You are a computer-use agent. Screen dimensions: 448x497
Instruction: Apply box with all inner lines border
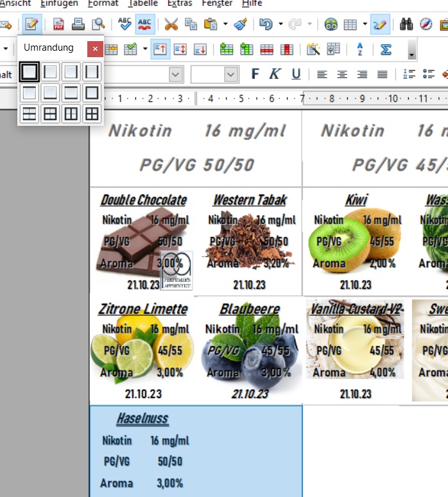click(x=92, y=114)
